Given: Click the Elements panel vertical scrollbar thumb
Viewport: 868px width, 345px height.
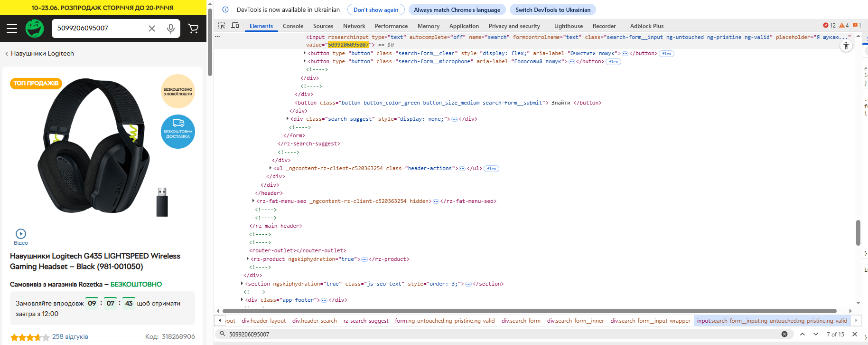Looking at the screenshot, I should pyautogui.click(x=858, y=232).
